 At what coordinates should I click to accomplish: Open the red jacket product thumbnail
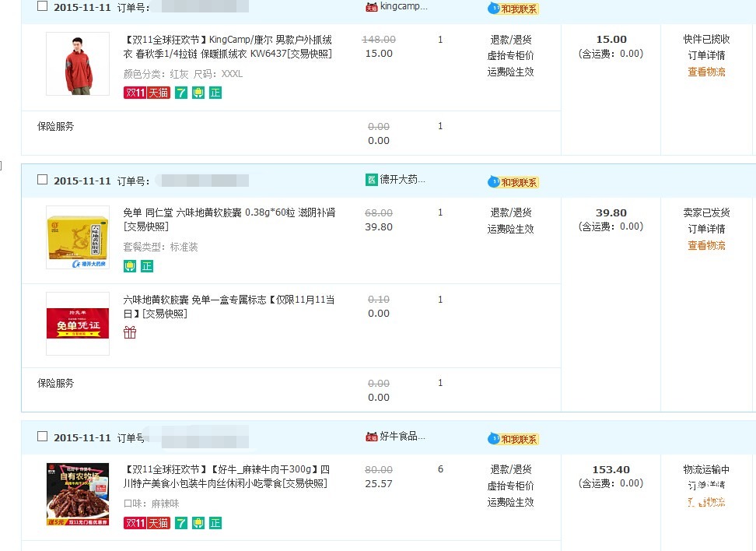click(78, 64)
